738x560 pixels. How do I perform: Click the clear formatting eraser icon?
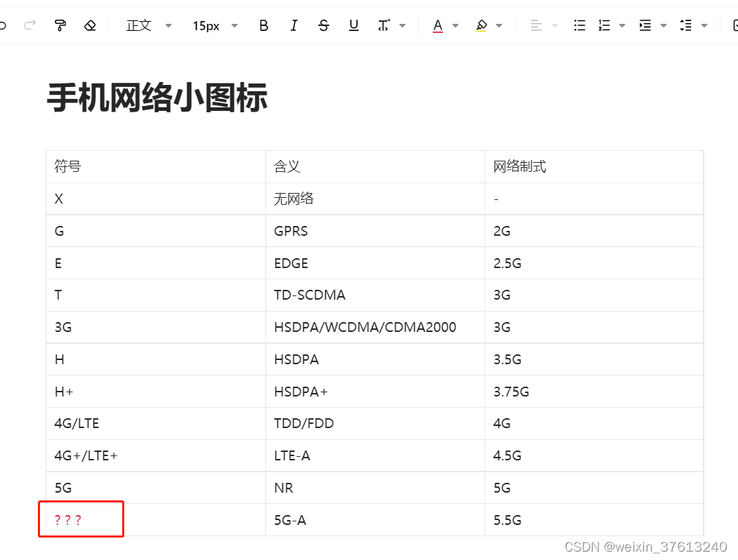[x=89, y=26]
